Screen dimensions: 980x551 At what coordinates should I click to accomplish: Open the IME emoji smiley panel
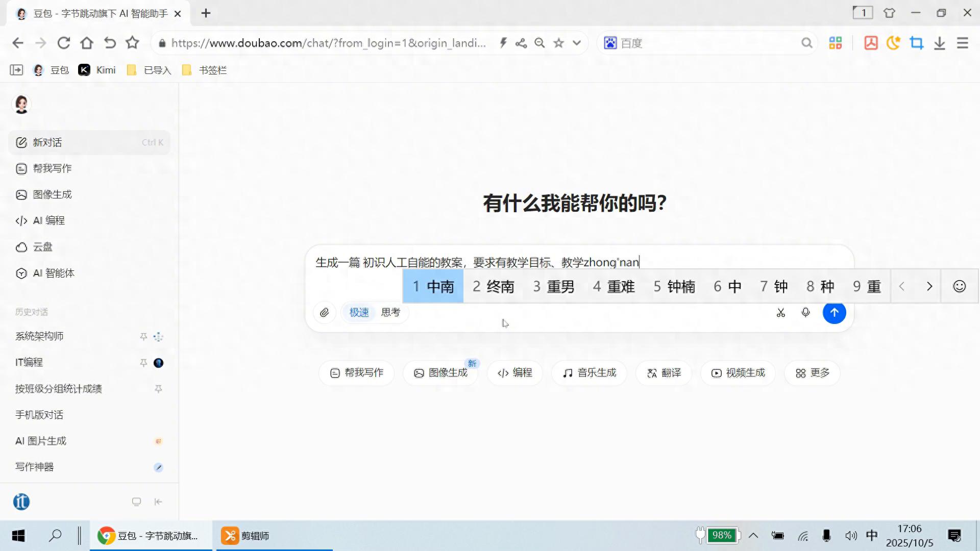click(x=959, y=286)
